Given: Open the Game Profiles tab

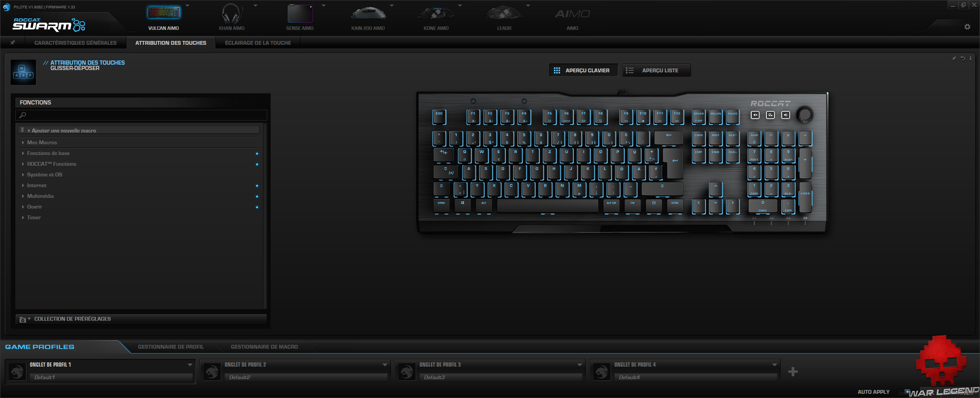Looking at the screenshot, I should [40, 347].
